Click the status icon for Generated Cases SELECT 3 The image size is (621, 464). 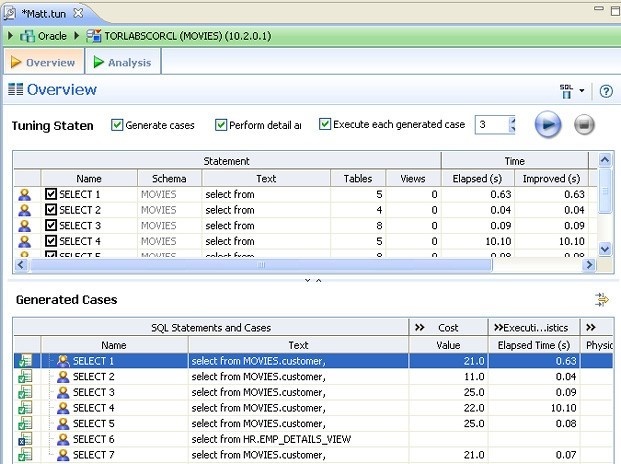[25, 392]
